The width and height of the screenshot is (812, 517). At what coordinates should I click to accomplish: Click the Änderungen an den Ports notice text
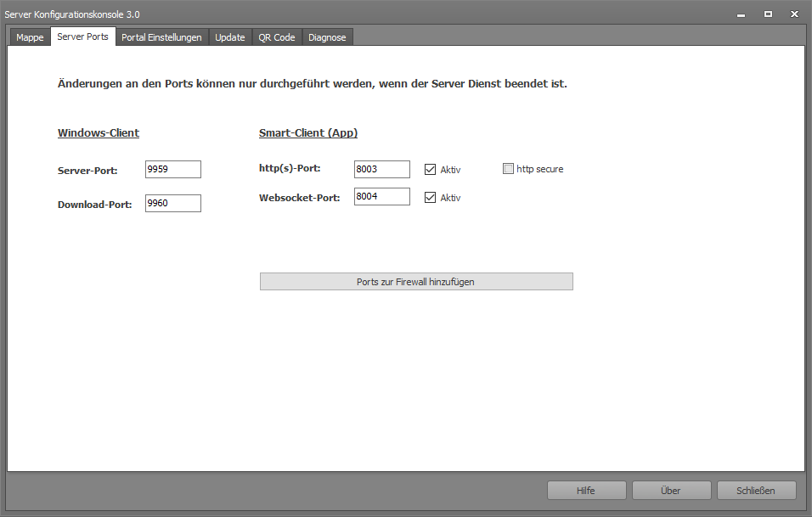coord(313,84)
